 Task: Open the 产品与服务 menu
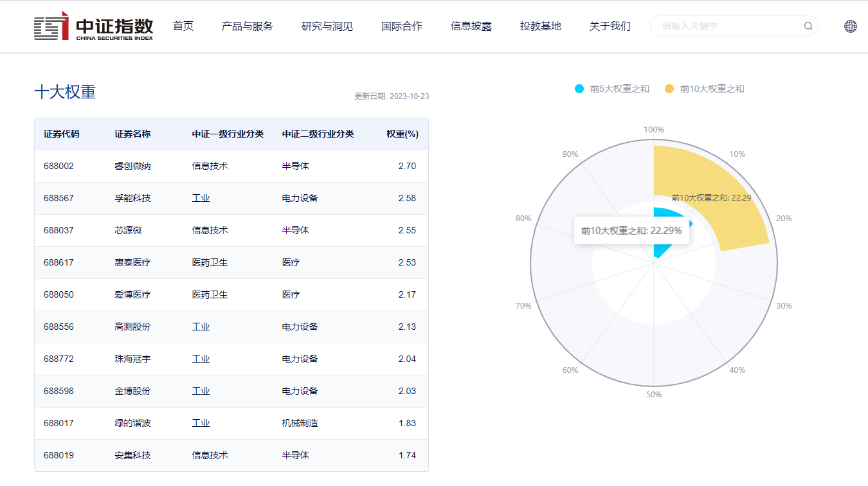tap(247, 26)
